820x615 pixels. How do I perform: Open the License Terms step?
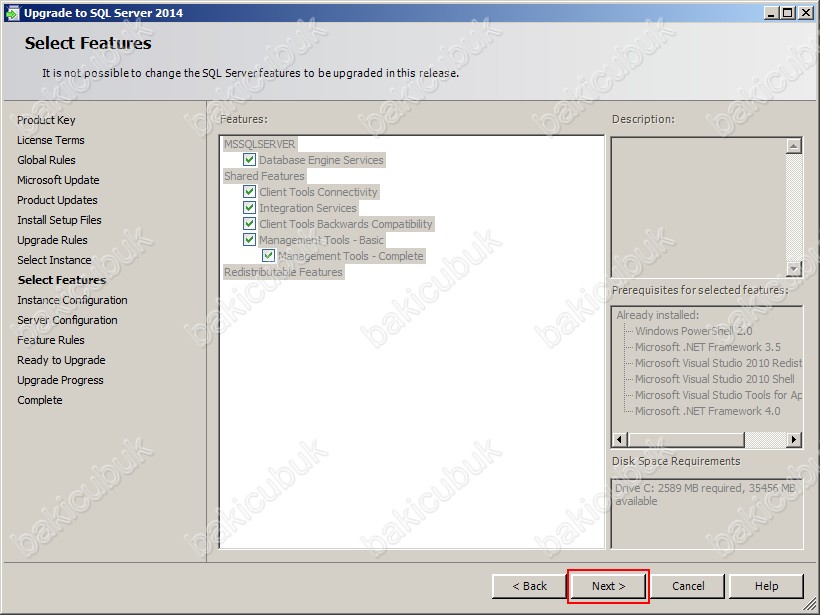tap(51, 140)
